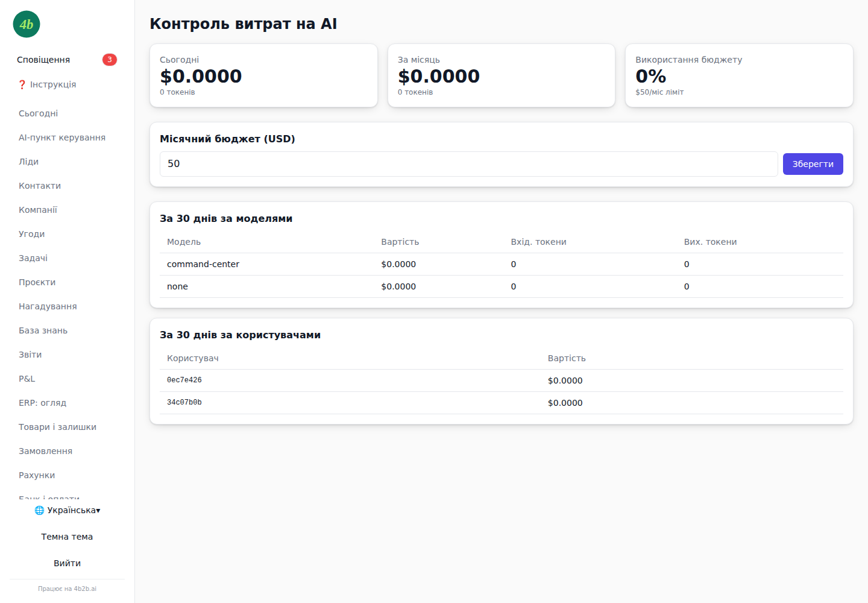The width and height of the screenshot is (868, 603).
Task: Open Сповіщення in the sidebar
Action: [43, 60]
